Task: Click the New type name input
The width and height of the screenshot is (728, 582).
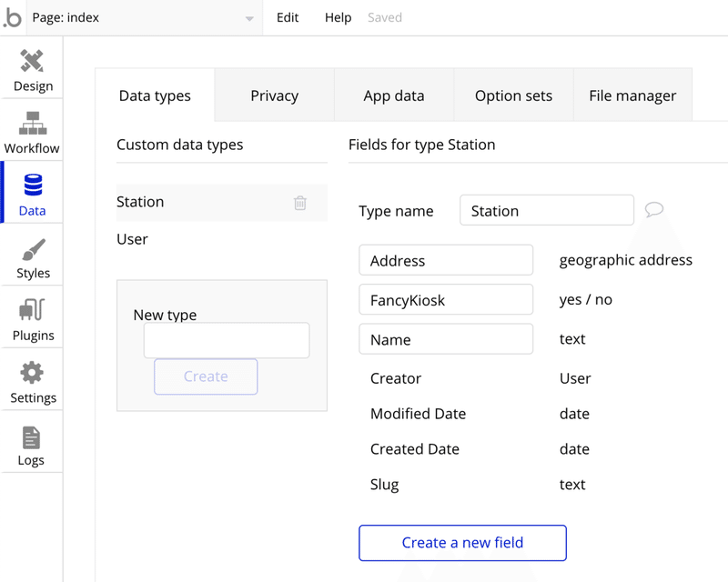Action: tap(227, 340)
